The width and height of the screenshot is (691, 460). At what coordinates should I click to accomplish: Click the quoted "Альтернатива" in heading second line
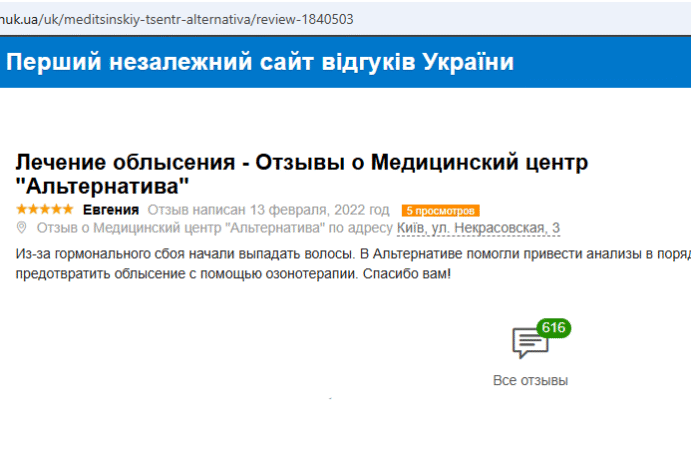tap(102, 186)
